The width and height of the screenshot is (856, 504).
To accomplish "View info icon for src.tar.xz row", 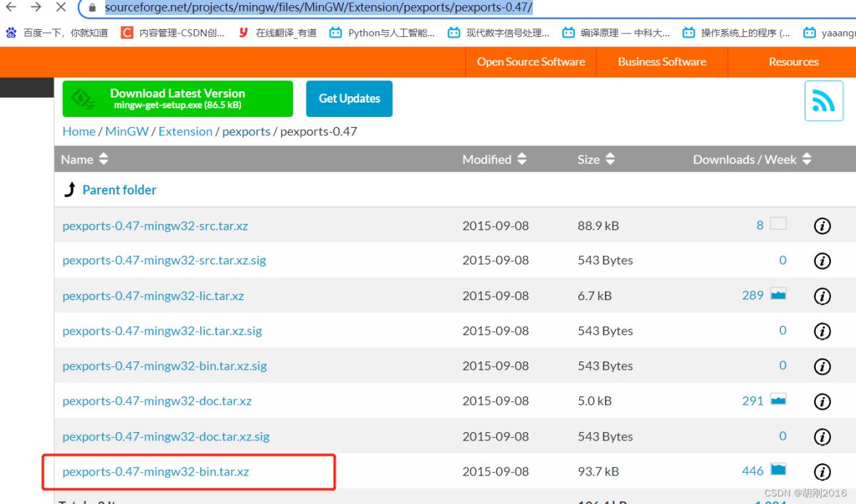I will point(822,226).
